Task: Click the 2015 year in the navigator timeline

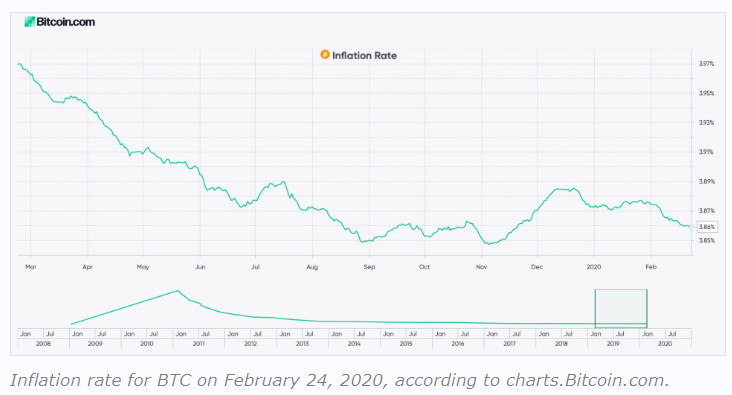Action: [x=406, y=344]
